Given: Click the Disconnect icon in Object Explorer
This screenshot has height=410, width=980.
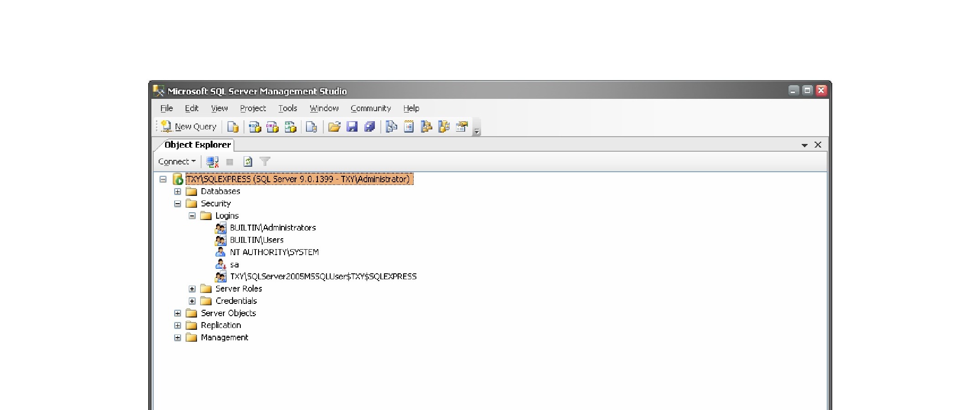Looking at the screenshot, I should (x=213, y=162).
